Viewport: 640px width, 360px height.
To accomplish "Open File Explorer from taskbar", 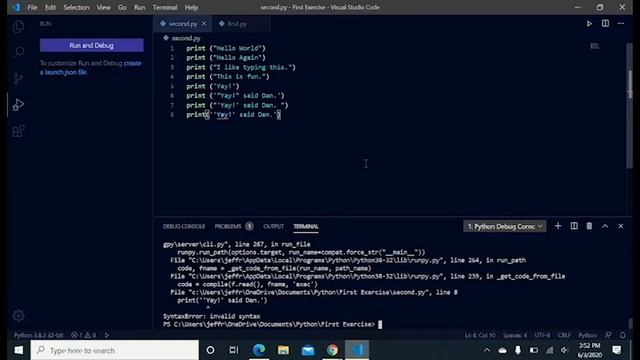I will point(283,350).
